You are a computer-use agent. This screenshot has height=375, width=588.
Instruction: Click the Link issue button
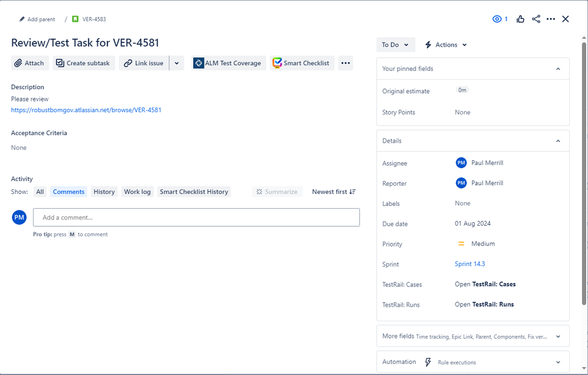coord(144,63)
